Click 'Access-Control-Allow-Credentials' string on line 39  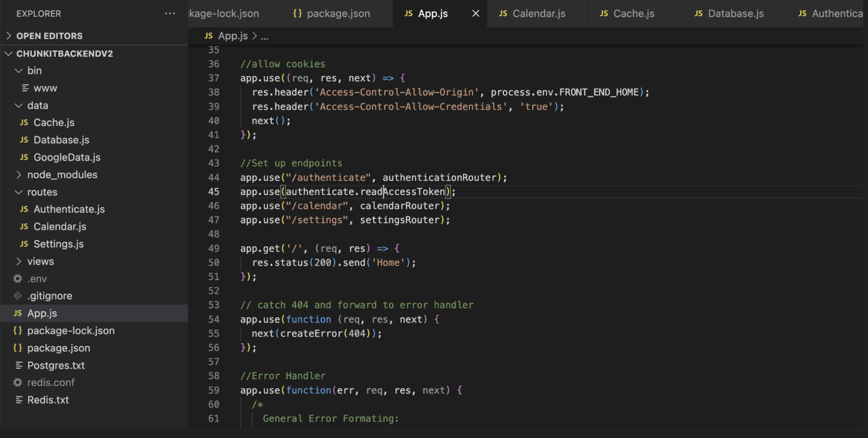pos(411,107)
